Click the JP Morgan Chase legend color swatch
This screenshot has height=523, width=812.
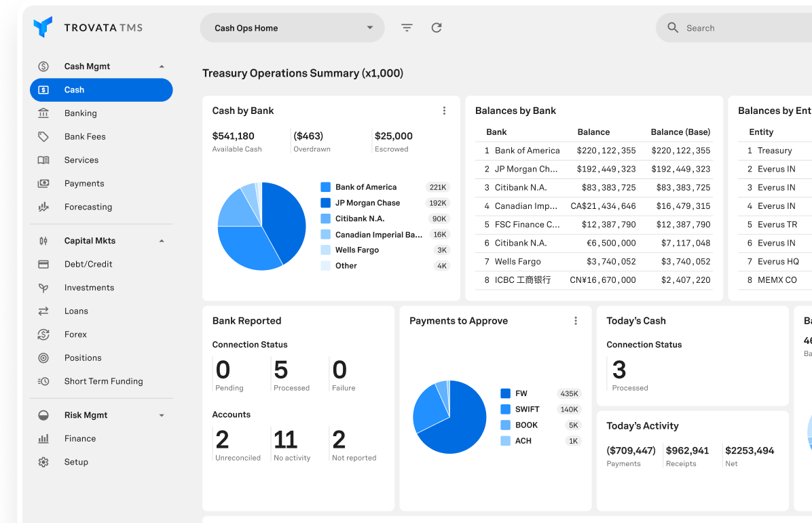click(x=325, y=203)
